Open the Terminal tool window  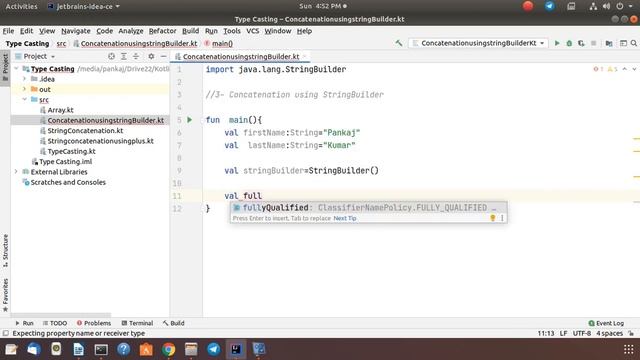tap(137, 323)
